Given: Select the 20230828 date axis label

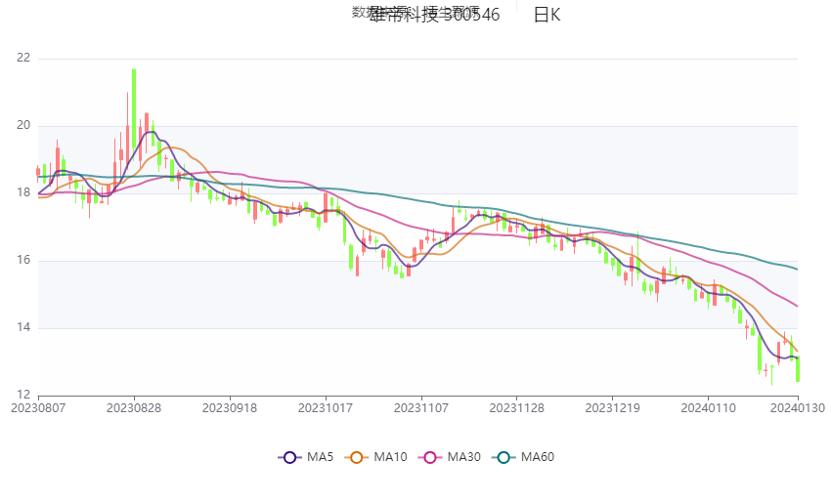Looking at the screenshot, I should [134, 408].
